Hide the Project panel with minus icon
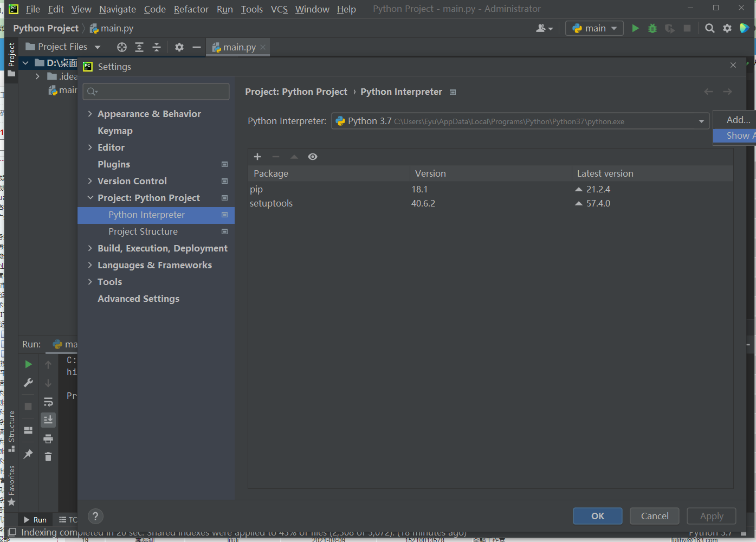This screenshot has height=542, width=756. [197, 47]
